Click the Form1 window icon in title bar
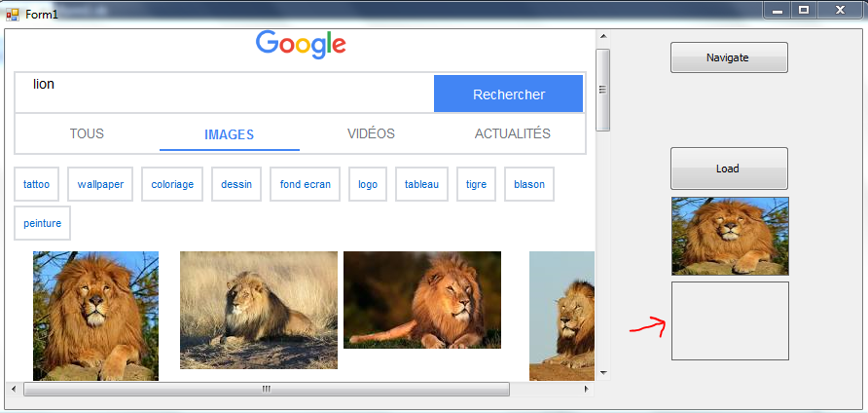 click(13, 14)
